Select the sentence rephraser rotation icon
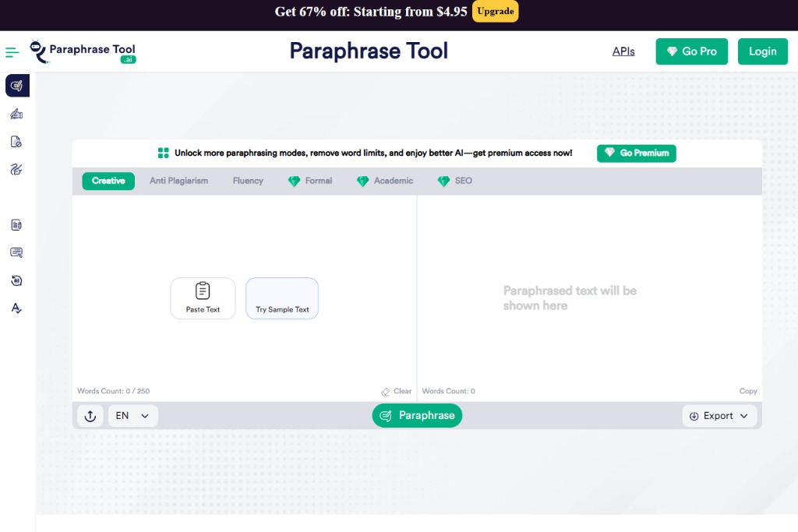The image size is (798, 532). pos(16,280)
